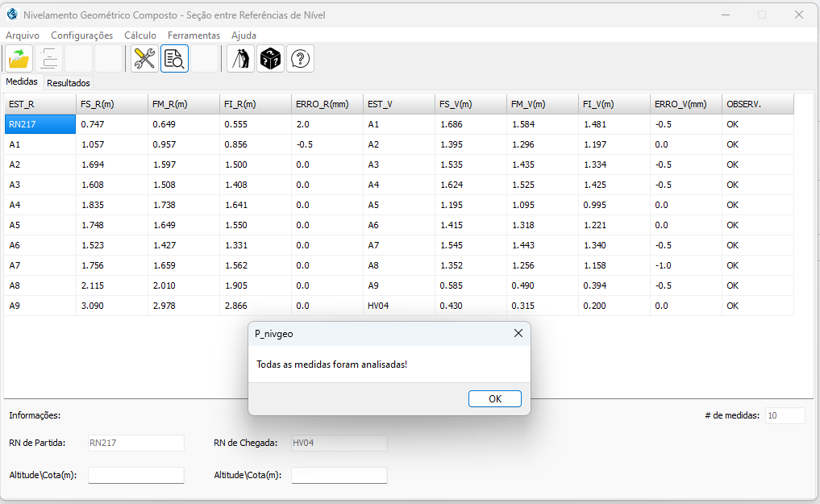Select the -0.5 ERRO_R cell in A1 row
The height and width of the screenshot is (504, 820).
click(327, 144)
